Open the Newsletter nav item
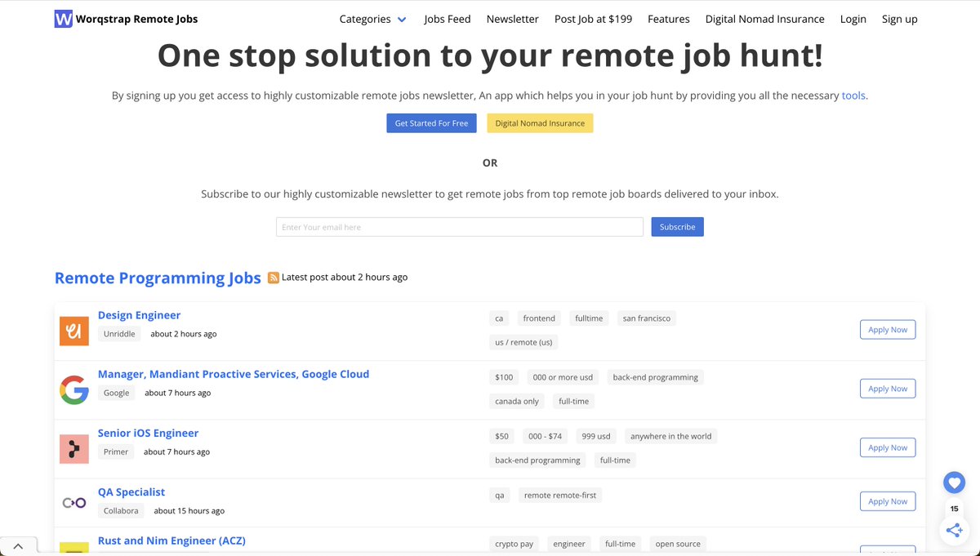Screen dimensions: 980x556 [x=513, y=19]
